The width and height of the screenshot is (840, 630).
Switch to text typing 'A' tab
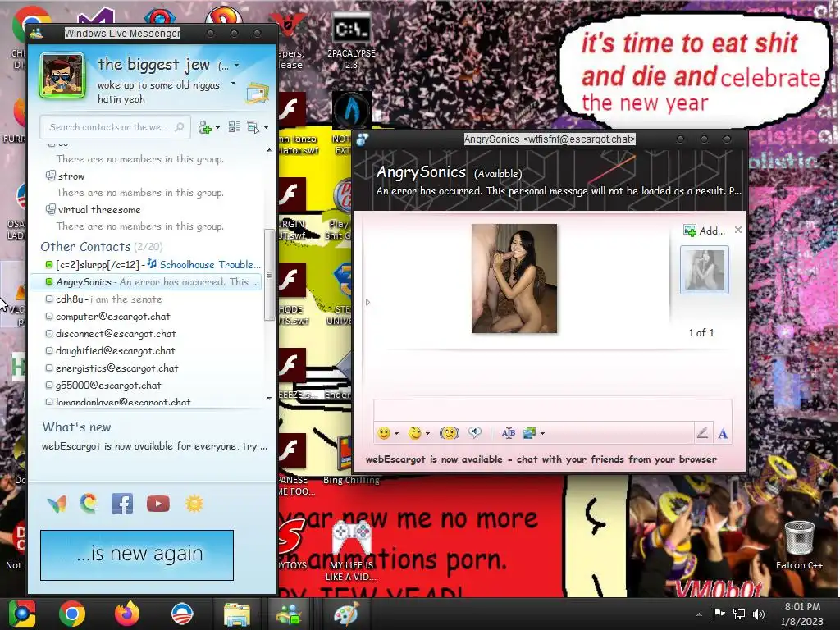click(723, 433)
